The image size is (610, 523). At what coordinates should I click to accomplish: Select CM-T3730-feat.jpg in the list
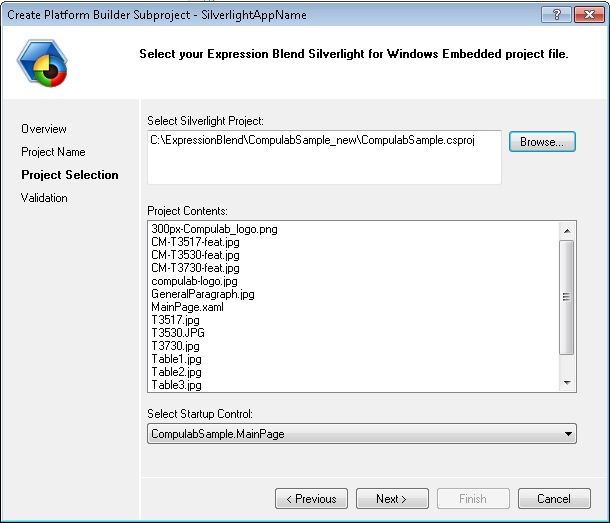click(x=195, y=268)
